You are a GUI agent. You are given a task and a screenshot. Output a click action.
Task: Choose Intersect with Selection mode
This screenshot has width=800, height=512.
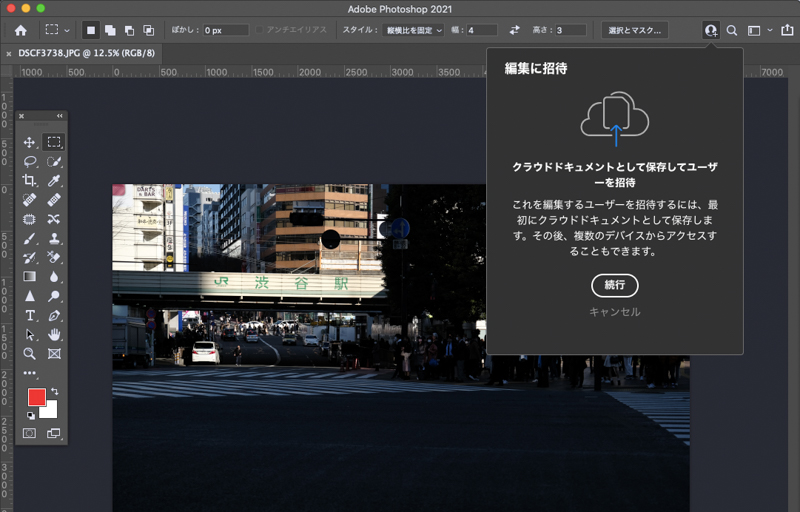pyautogui.click(x=148, y=30)
